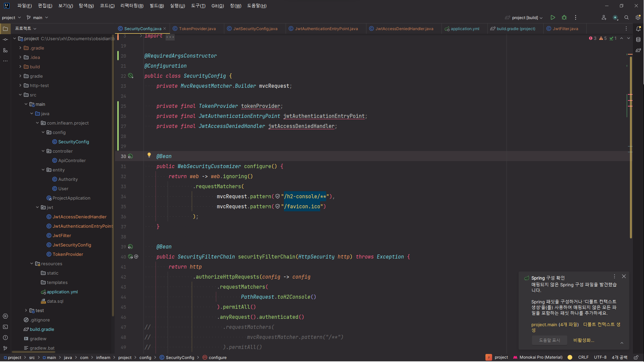The width and height of the screenshot is (644, 362).
Task: Collapse the resources folder
Action: tap(32, 264)
